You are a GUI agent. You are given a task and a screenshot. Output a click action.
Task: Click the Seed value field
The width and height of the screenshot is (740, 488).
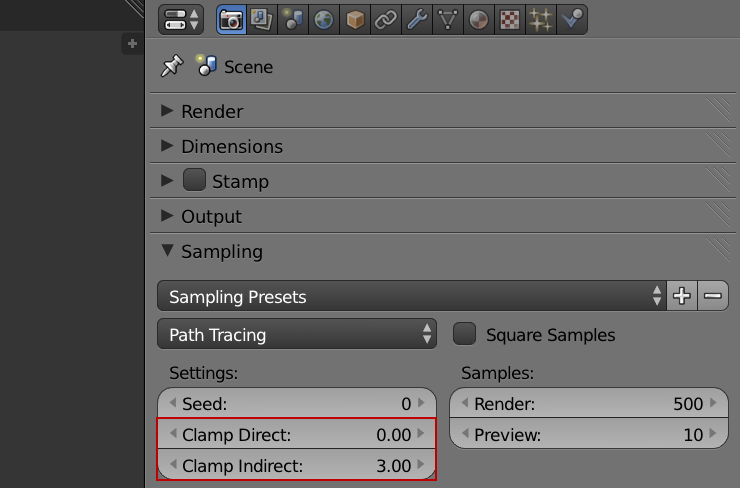tap(297, 404)
